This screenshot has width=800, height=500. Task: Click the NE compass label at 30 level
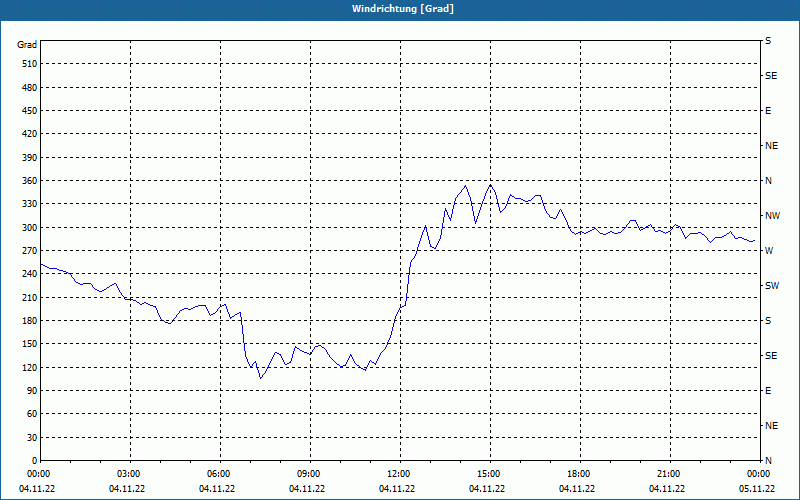(x=771, y=426)
